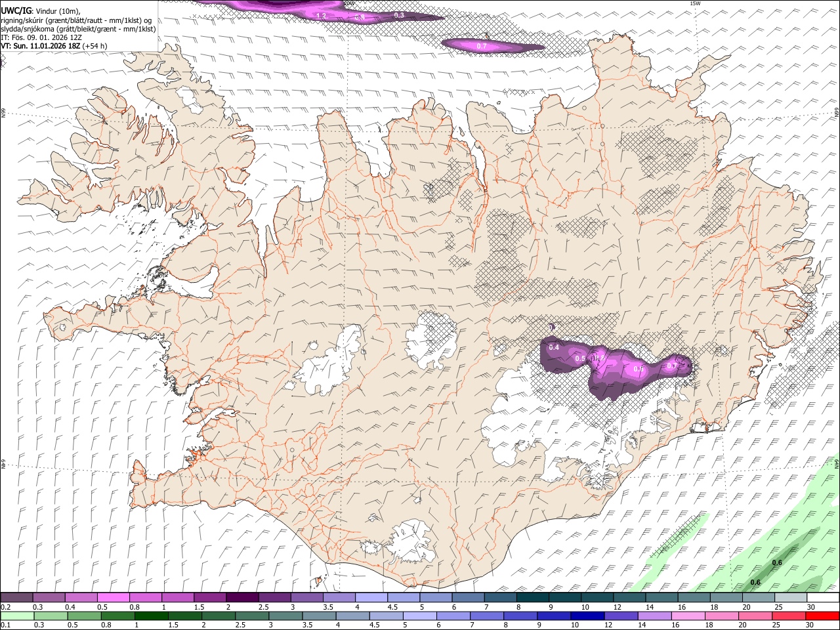This screenshot has height=630, width=840.
Task: Click the '64N' latitude label on the right edge
Action: 837,463
